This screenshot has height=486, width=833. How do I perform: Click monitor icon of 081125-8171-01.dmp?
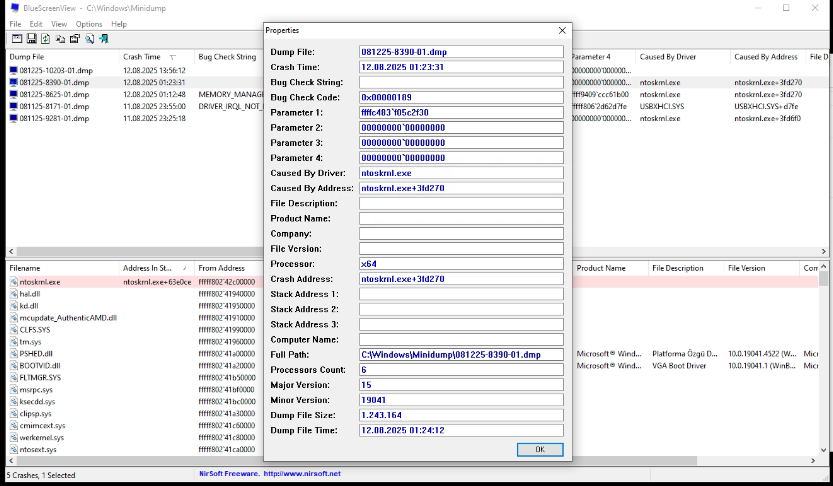[14, 106]
